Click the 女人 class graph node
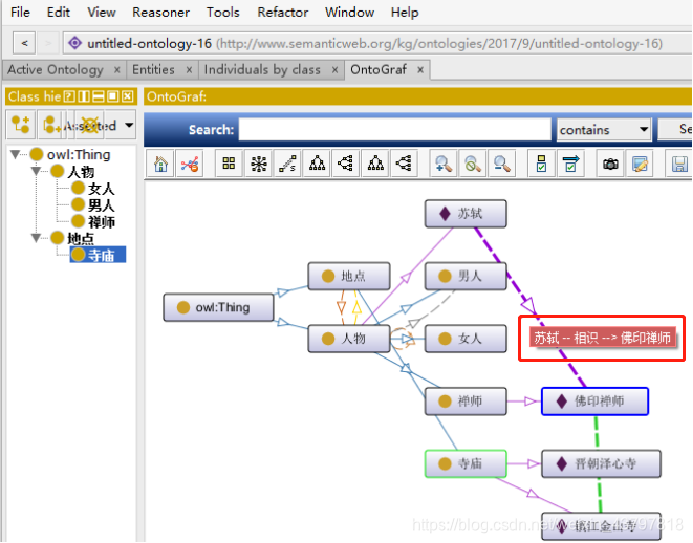Screen dimensions: 693x543 pos(466,338)
